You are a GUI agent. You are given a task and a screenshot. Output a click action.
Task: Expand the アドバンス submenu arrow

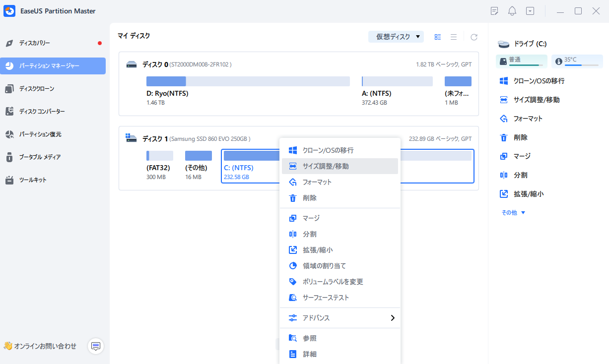pyautogui.click(x=392, y=318)
